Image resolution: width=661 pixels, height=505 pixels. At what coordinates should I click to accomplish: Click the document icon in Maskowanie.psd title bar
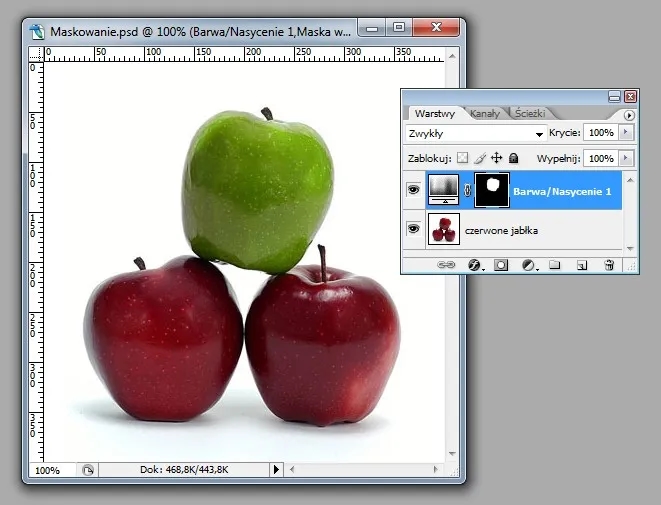[37, 32]
